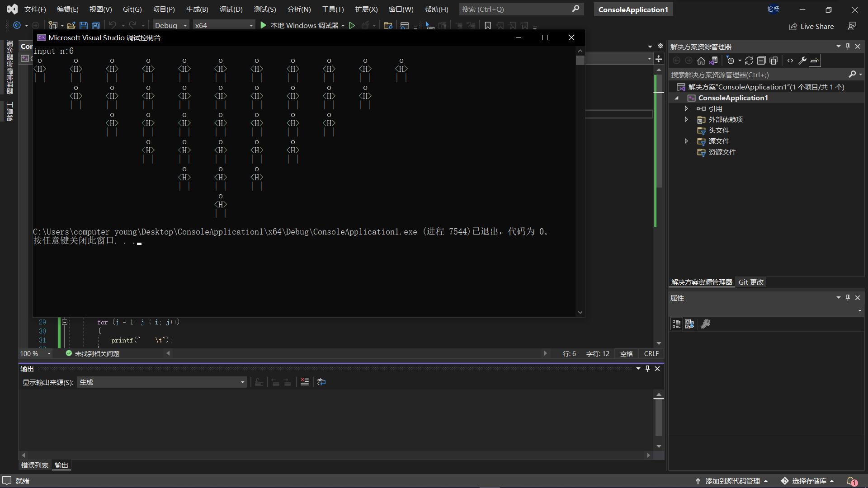
Task: Click Live Share button
Action: tap(812, 27)
